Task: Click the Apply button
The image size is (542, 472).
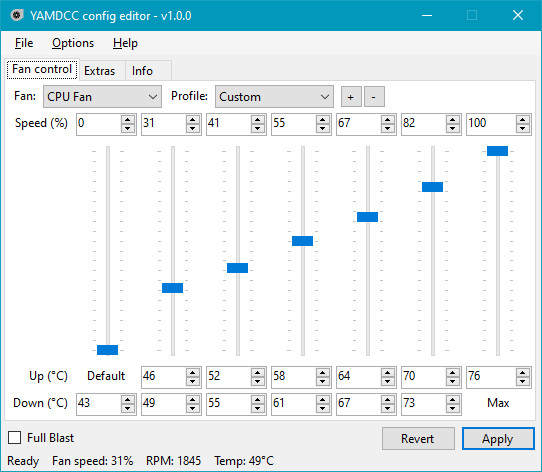Action: click(498, 438)
